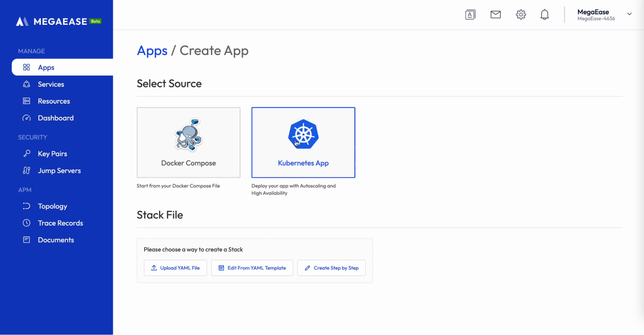Click the Create Step by Step button
The height and width of the screenshot is (335, 644).
pyautogui.click(x=332, y=268)
